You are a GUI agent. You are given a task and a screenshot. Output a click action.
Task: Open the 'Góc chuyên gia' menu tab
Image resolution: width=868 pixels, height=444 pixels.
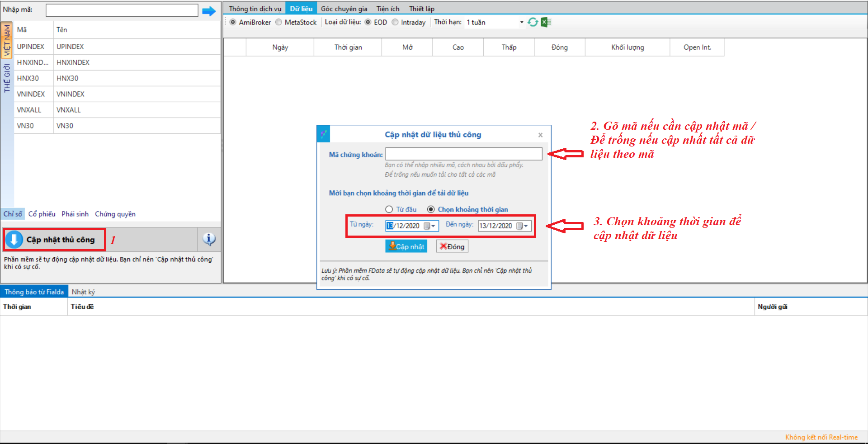344,9
